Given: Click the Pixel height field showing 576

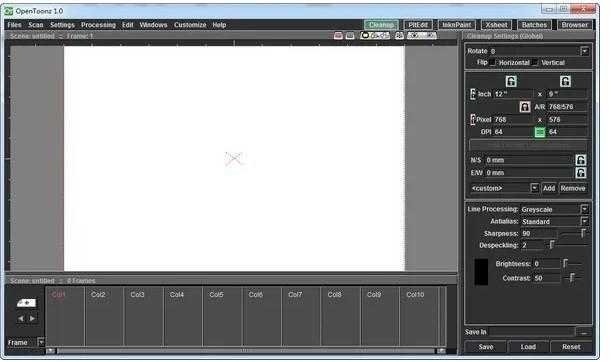Looking at the screenshot, I should pos(567,120).
